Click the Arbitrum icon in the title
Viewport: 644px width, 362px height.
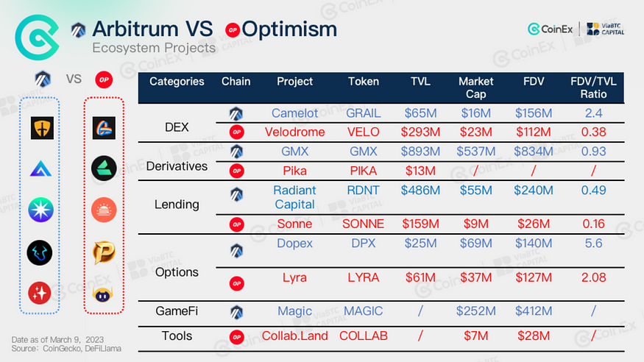[x=78, y=29]
